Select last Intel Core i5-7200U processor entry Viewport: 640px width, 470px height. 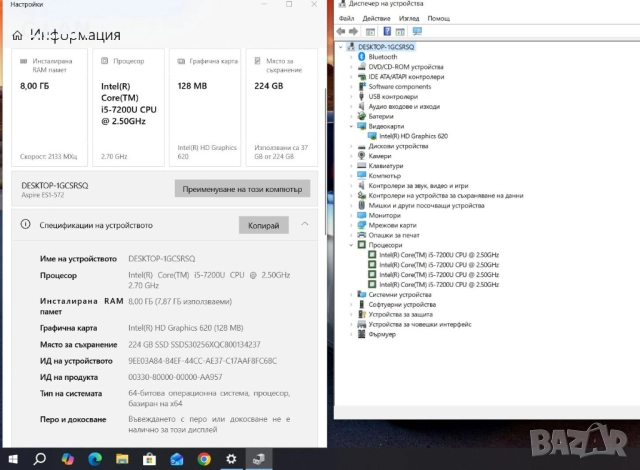pyautogui.click(x=439, y=284)
